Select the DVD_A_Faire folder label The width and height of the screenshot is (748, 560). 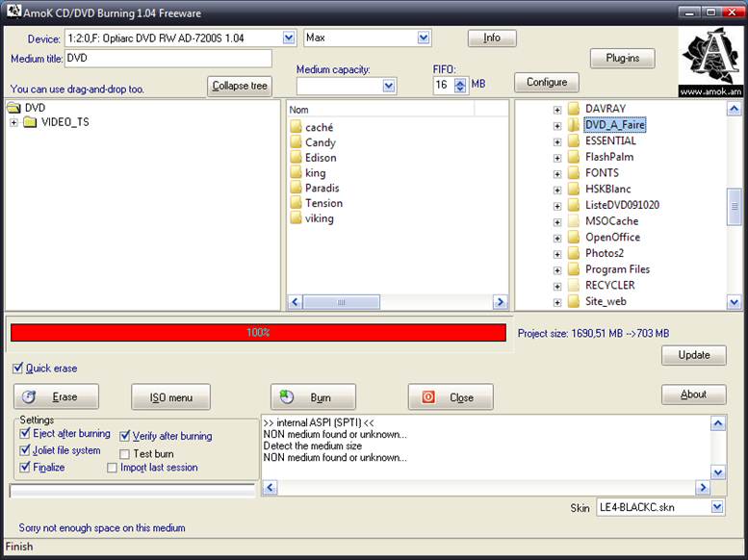614,125
